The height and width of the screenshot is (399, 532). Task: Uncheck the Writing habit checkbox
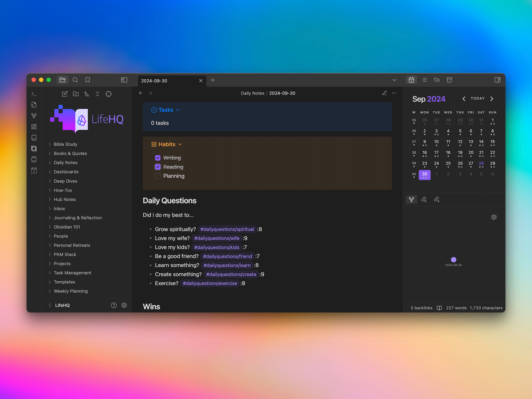(158, 158)
